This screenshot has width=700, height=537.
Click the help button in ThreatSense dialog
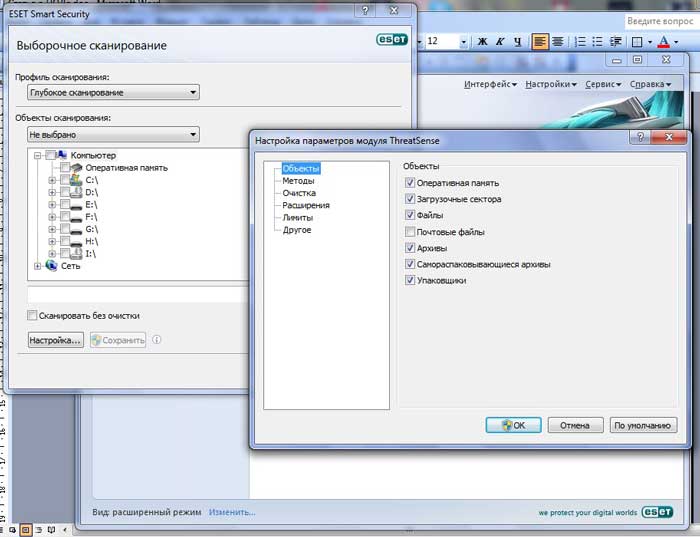[x=640, y=137]
